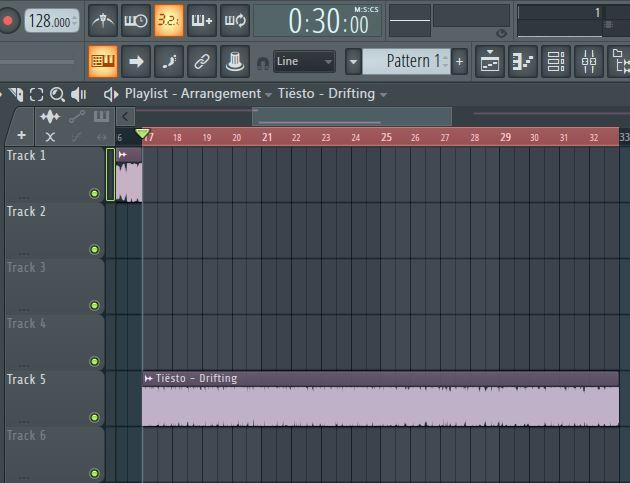This screenshot has width=630, height=483.
Task: Click the playlist zoom tool icon
Action: pyautogui.click(x=57, y=94)
